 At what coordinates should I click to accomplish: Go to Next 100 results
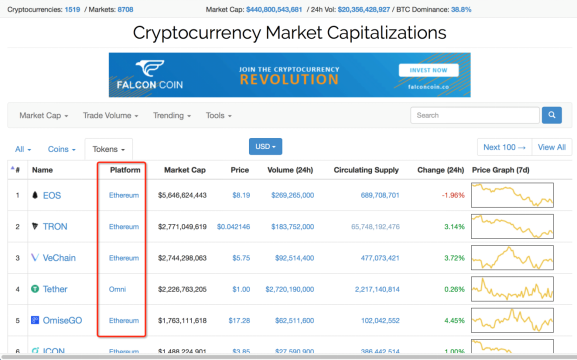tap(504, 147)
